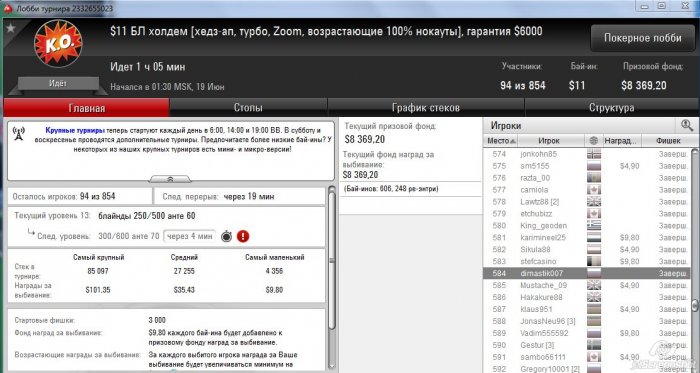Click the 'След. перерыв: через 19 мин' text
Screen dimensions: 700x373
click(x=218, y=196)
